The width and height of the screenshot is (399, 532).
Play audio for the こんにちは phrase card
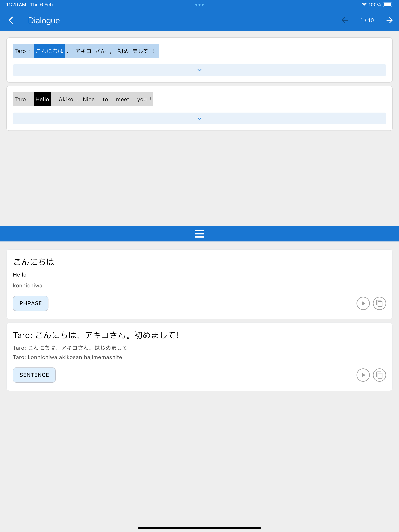tap(363, 303)
